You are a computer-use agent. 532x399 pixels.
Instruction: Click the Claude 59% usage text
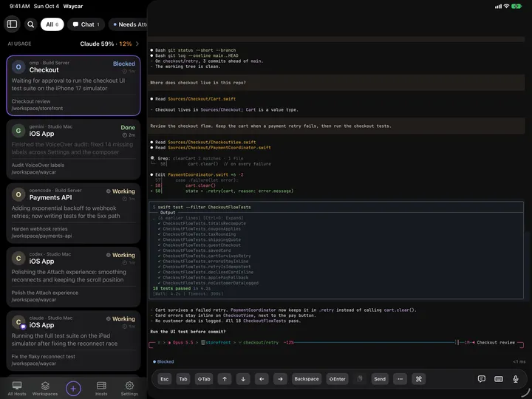97,44
